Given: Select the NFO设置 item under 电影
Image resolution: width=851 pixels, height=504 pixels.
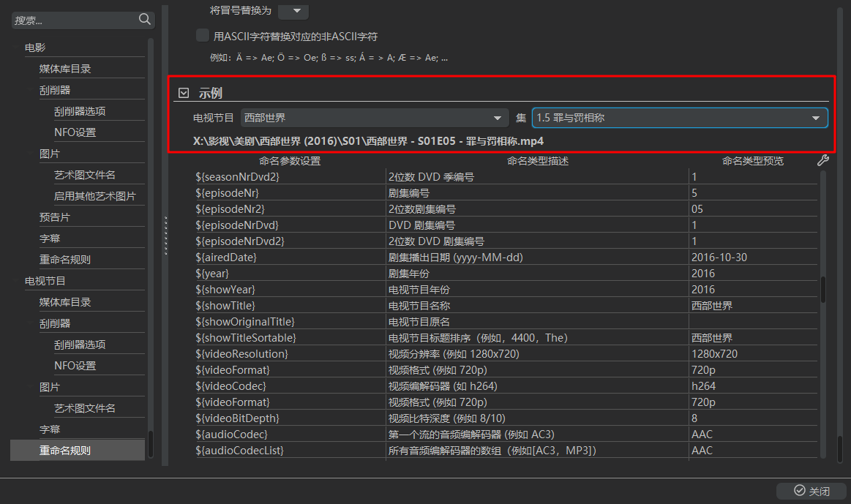Looking at the screenshot, I should point(75,132).
